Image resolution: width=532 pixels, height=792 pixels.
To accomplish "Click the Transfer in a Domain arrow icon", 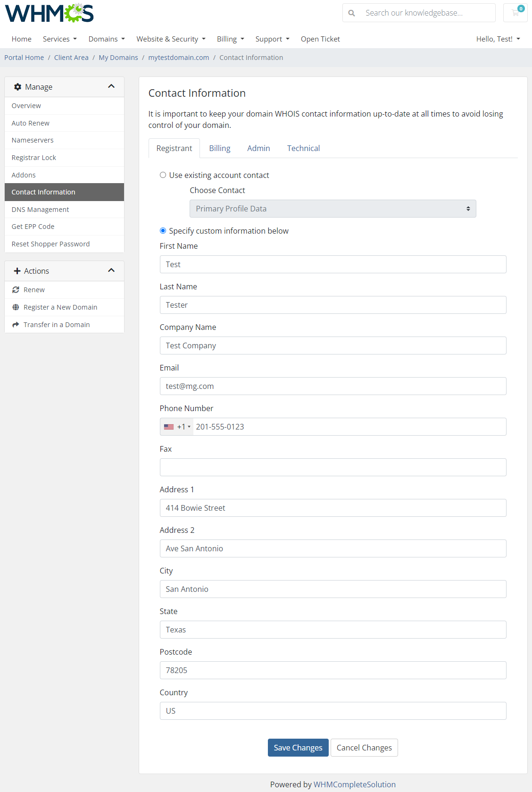I will (x=16, y=325).
